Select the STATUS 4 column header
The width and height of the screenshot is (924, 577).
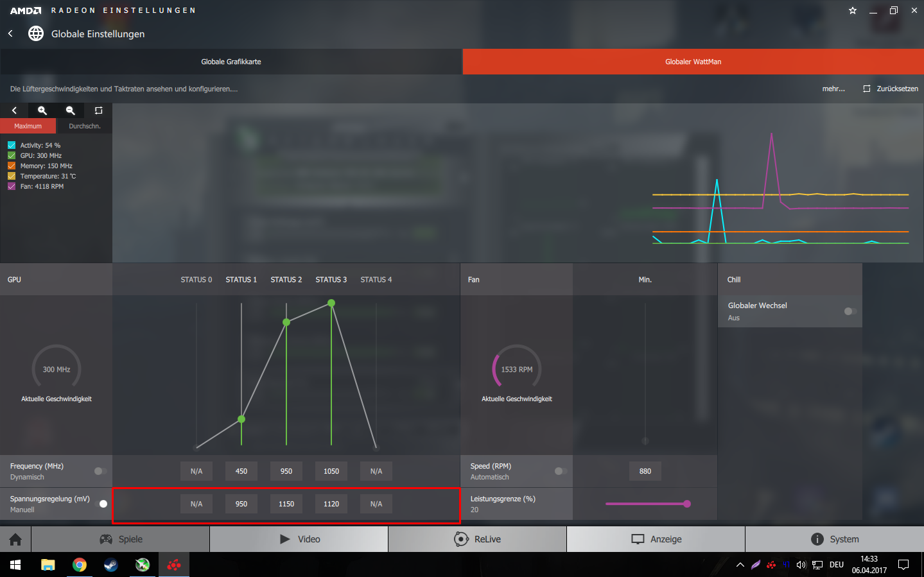pos(376,280)
